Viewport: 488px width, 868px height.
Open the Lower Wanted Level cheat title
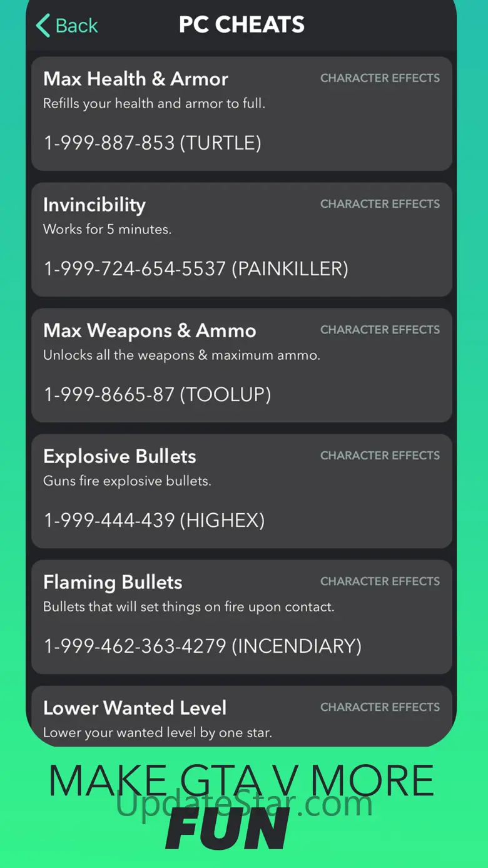click(x=135, y=708)
